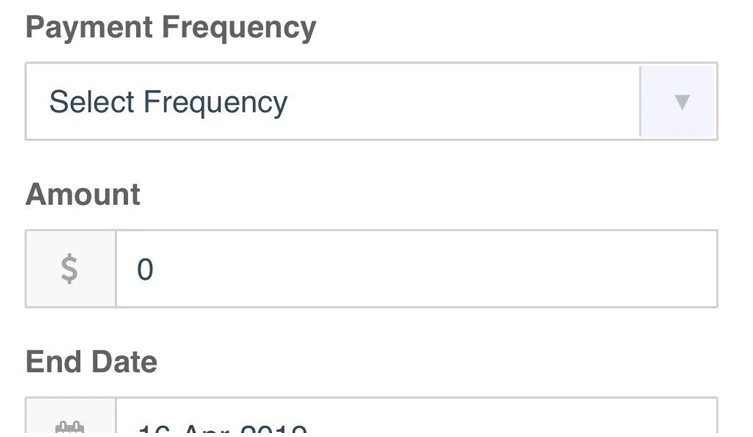The width and height of the screenshot is (753, 437).
Task: Click the End Date label
Action: [91, 361]
